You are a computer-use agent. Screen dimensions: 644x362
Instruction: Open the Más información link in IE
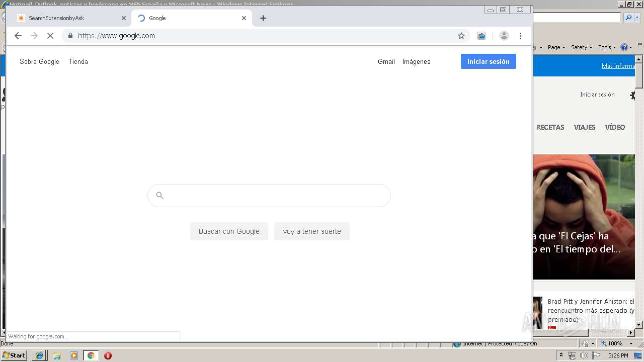(x=618, y=66)
